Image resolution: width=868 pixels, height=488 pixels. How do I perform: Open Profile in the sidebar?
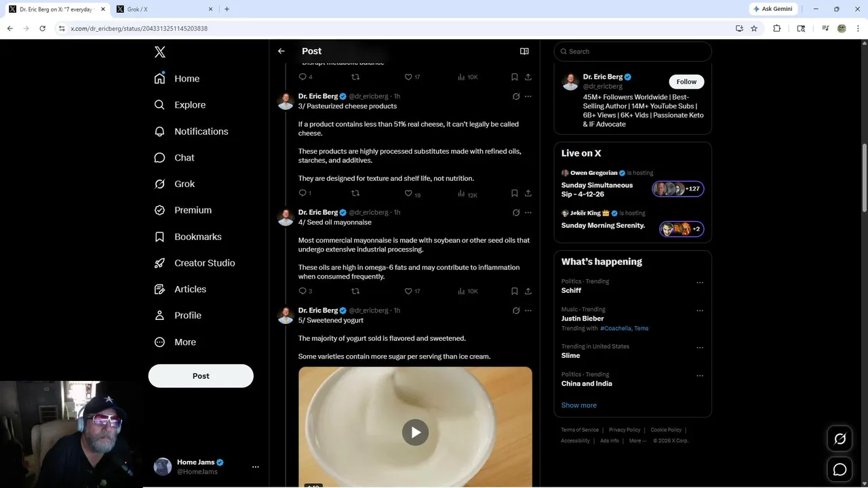178,315
